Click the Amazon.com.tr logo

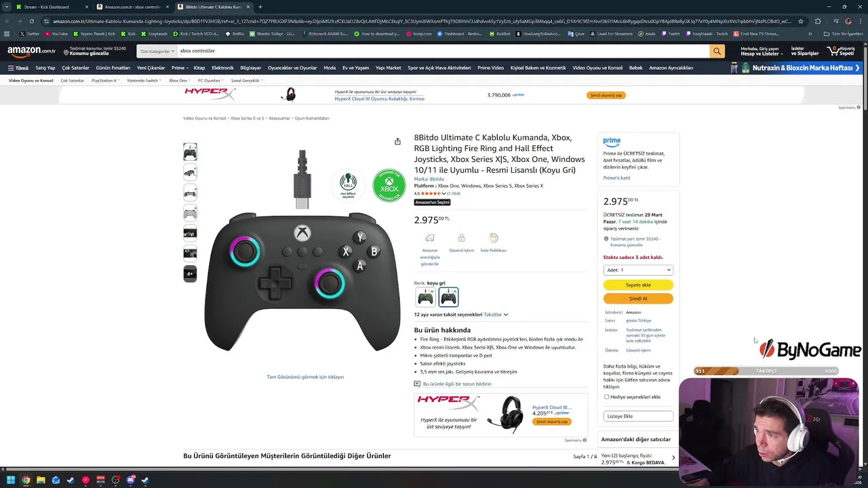click(x=31, y=51)
